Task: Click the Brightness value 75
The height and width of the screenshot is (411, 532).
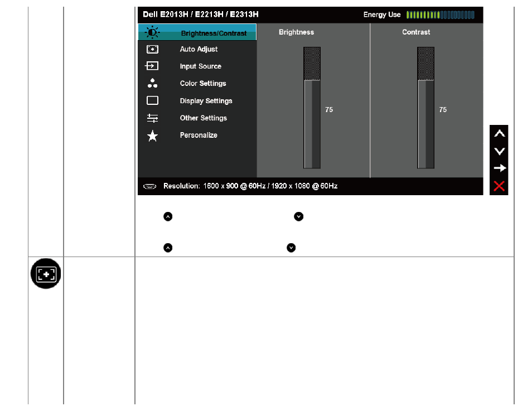Action: pos(329,110)
